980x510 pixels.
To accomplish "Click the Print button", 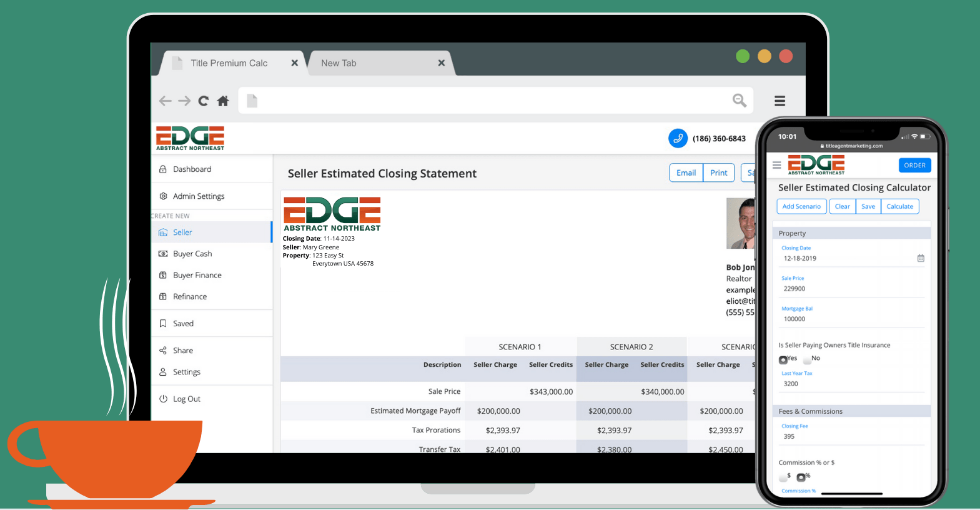I will click(x=718, y=172).
